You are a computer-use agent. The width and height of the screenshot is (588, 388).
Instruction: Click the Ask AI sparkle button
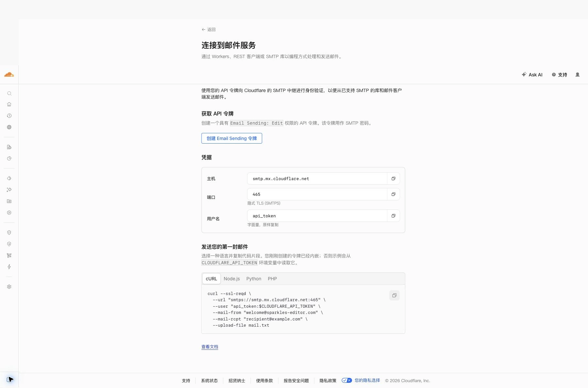(x=532, y=75)
